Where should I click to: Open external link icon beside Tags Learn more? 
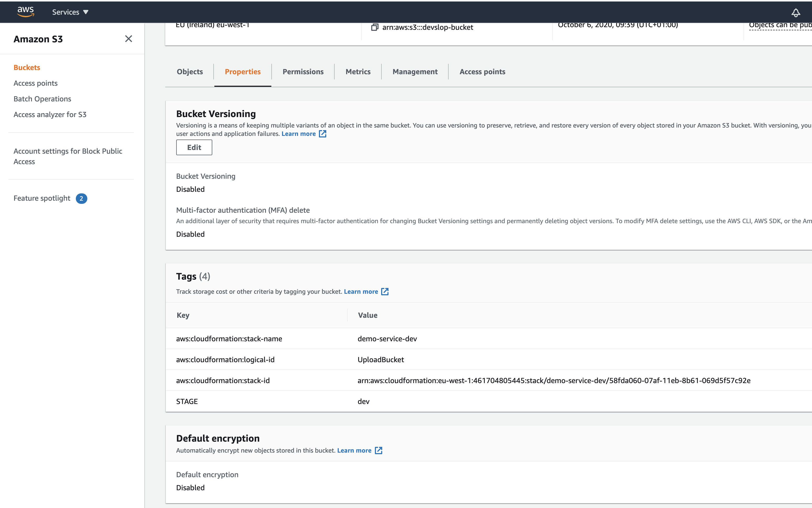(385, 292)
